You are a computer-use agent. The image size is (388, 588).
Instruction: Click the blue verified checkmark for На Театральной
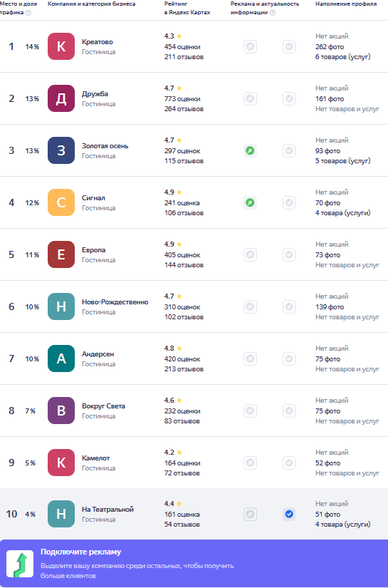pos(289,514)
